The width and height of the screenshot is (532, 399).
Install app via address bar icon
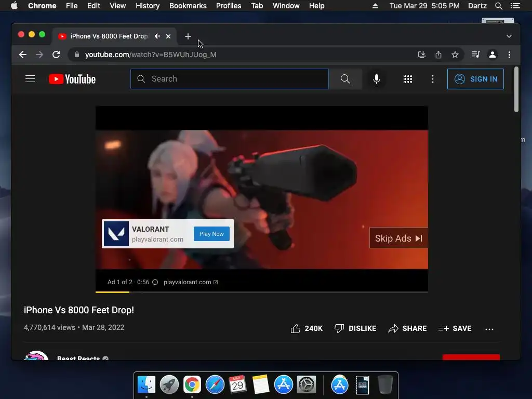(x=422, y=55)
